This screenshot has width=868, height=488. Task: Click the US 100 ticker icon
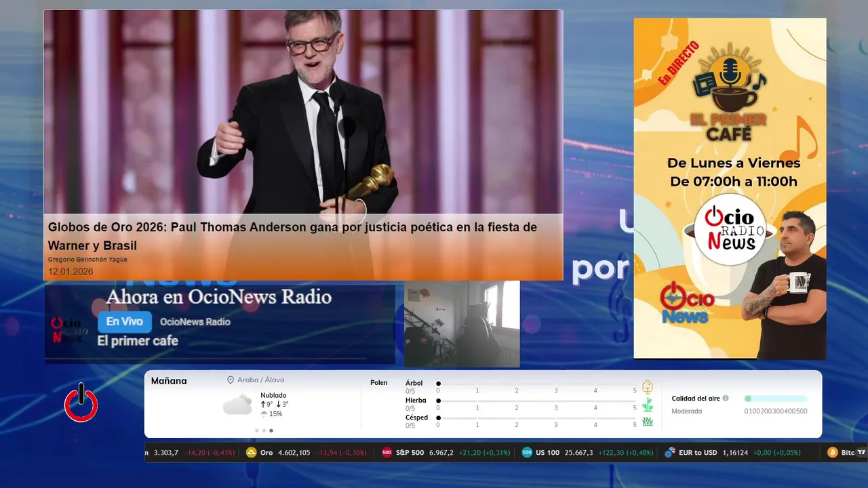click(x=527, y=453)
